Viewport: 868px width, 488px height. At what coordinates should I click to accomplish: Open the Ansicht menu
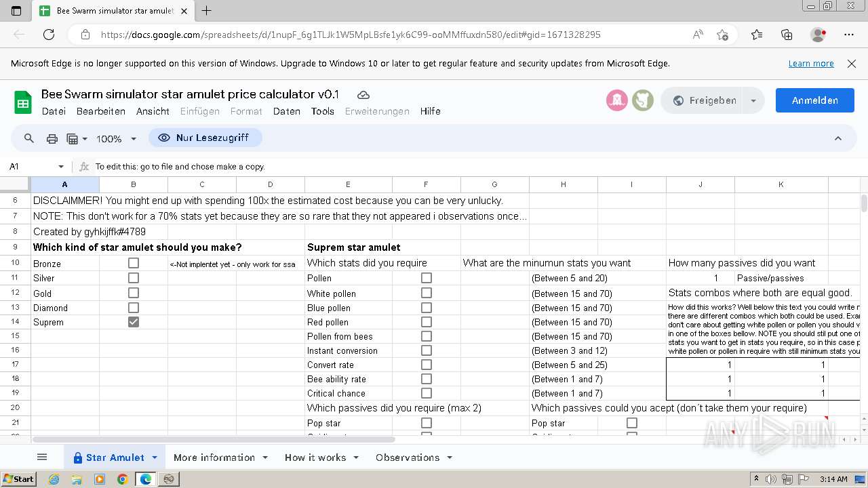click(153, 111)
